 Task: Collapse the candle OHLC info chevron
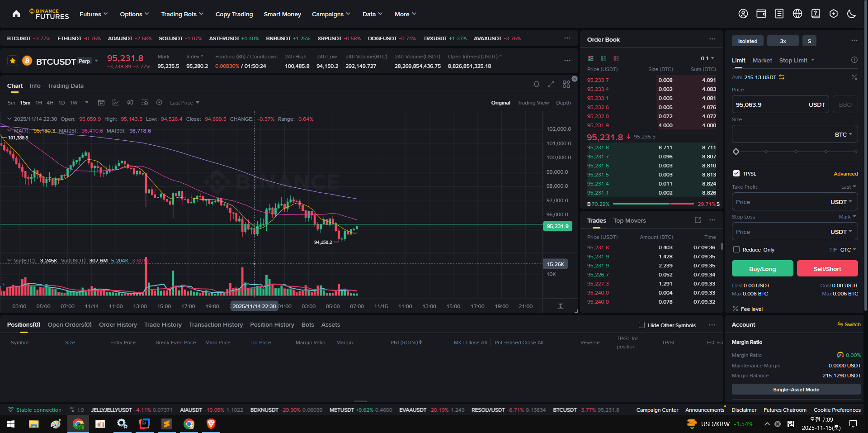[x=9, y=119]
